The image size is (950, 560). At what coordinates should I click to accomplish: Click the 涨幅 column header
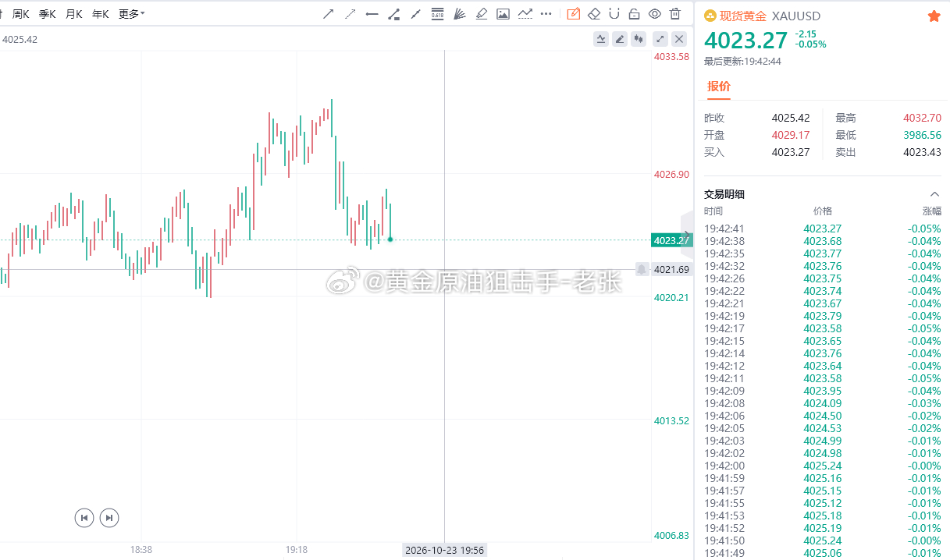(x=931, y=211)
